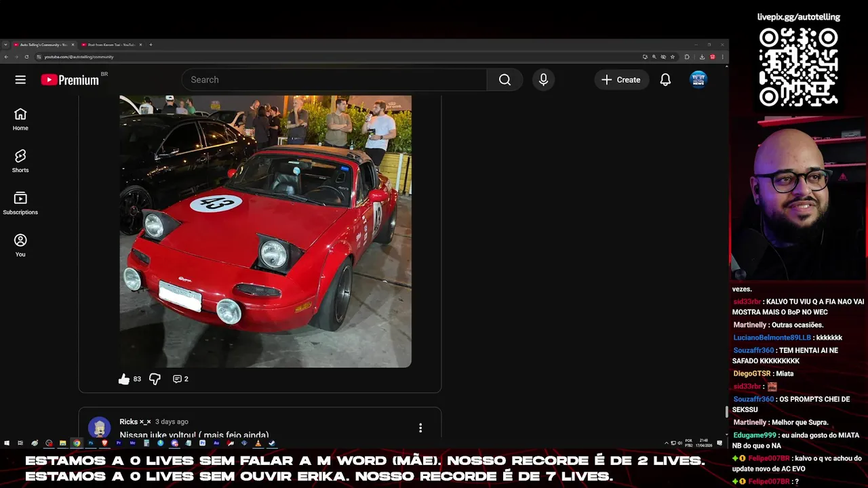Image resolution: width=868 pixels, height=488 pixels.
Task: Open Subscriptions in the YouTube sidebar
Action: 20,203
